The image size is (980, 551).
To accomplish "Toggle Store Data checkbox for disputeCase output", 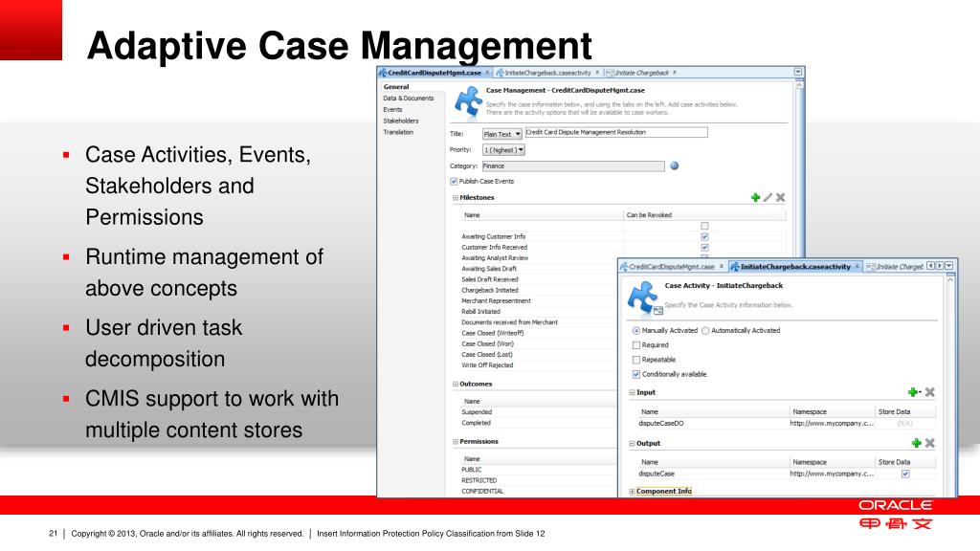I will 905,474.
